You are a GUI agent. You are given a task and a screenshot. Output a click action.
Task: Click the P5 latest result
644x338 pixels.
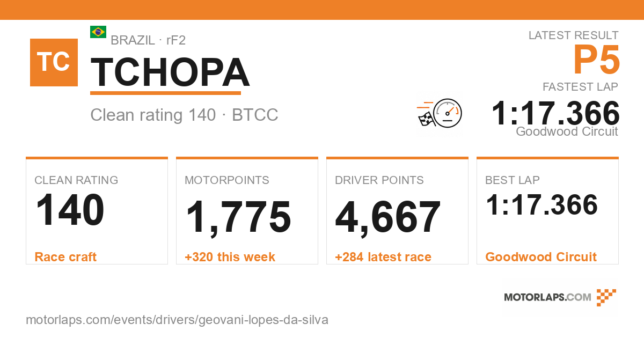597,60
